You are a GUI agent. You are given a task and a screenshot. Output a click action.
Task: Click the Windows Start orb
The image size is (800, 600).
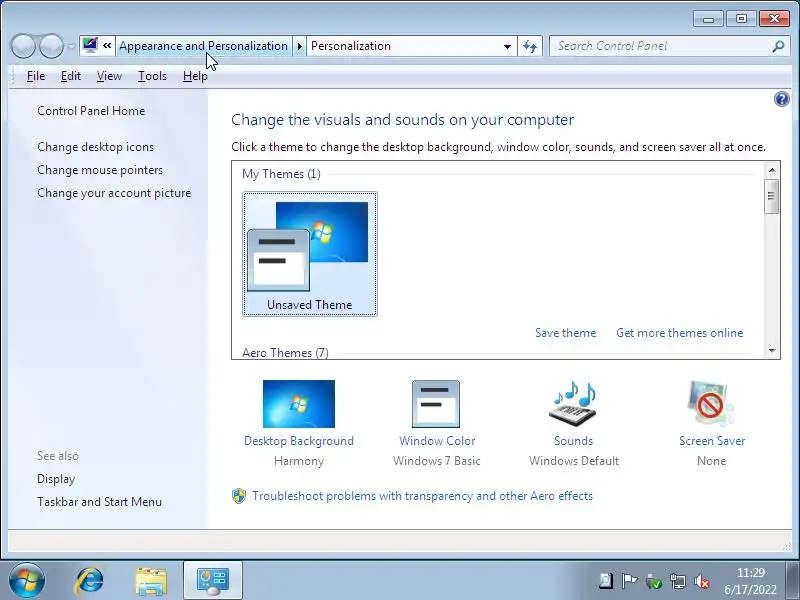tap(26, 580)
